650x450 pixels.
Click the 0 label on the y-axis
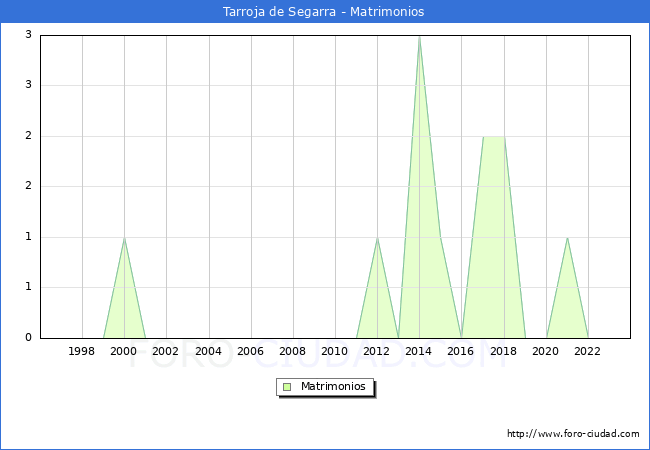pos(28,338)
